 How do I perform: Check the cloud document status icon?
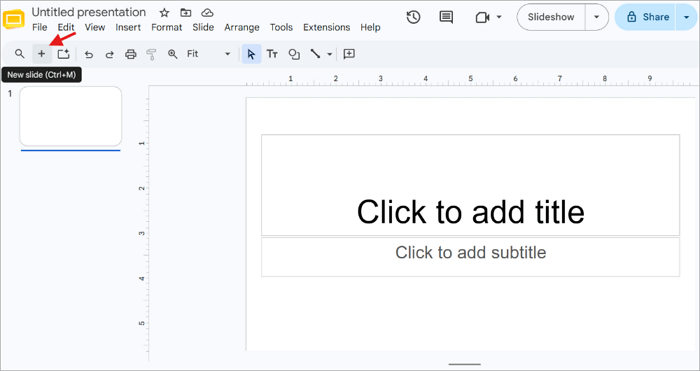(207, 13)
